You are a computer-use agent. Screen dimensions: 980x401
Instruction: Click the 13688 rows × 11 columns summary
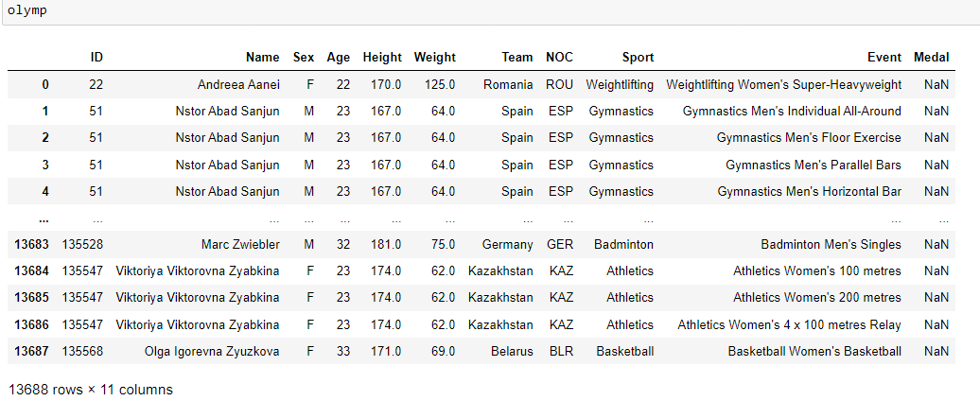tap(91, 390)
